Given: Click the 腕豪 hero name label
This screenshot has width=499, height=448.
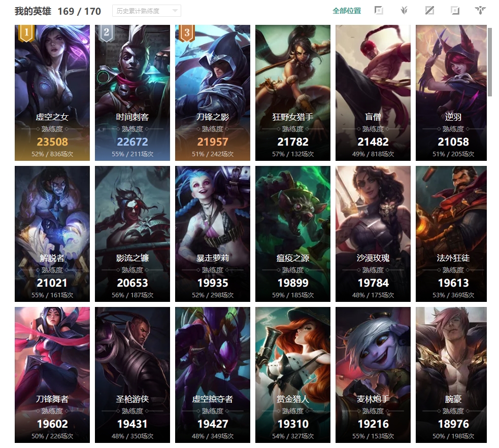Looking at the screenshot, I should [x=453, y=399].
